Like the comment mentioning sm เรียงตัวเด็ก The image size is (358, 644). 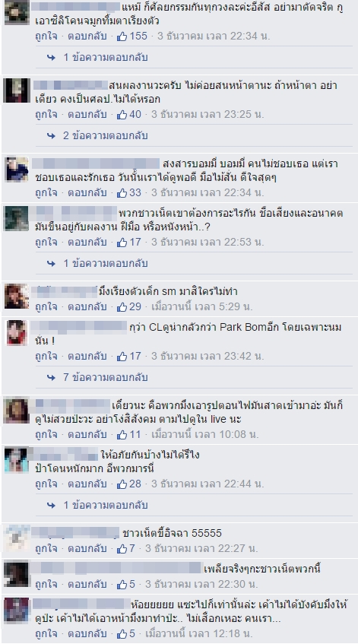(46, 307)
